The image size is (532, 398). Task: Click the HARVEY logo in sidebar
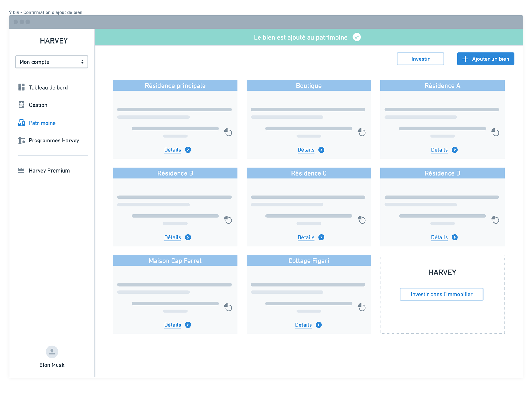(54, 41)
